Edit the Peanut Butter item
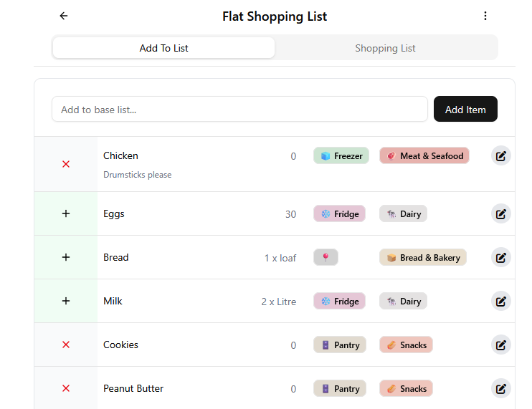Image resolution: width=532 pixels, height=409 pixels. click(501, 389)
